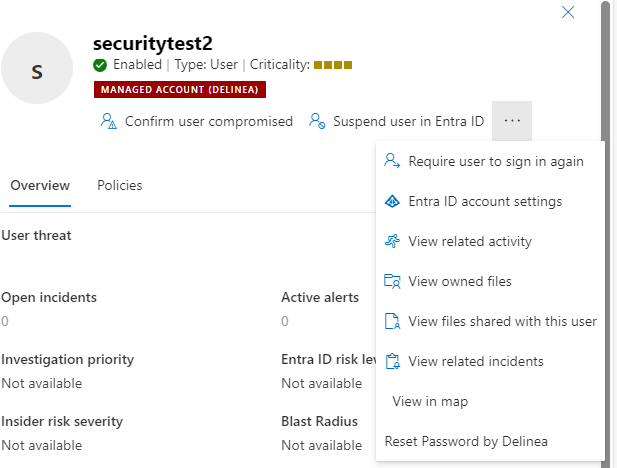617x468 pixels.
Task: Click the Active alerts count 0
Action: (x=285, y=321)
